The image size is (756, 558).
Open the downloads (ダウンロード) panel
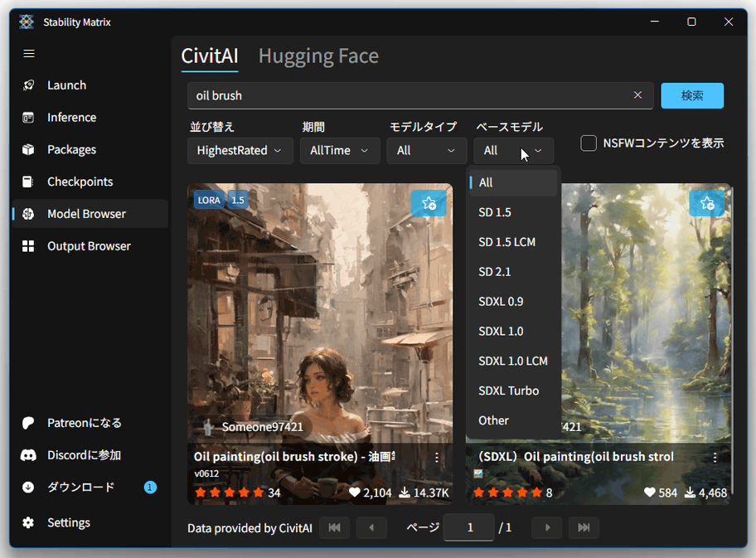coord(90,487)
